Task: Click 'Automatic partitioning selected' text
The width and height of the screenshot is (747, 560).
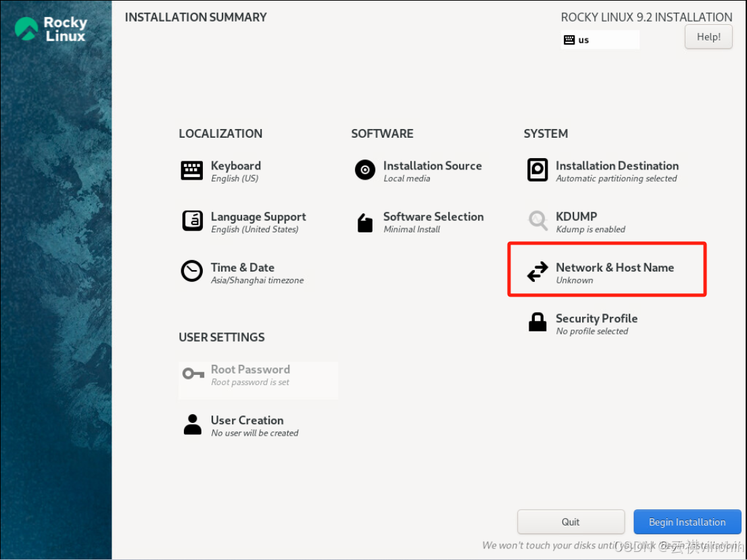Action: coord(617,178)
